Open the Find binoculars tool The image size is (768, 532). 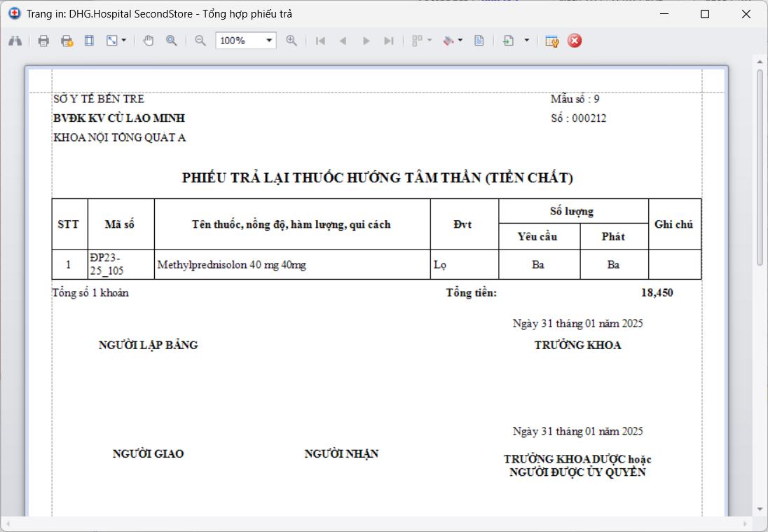click(15, 41)
